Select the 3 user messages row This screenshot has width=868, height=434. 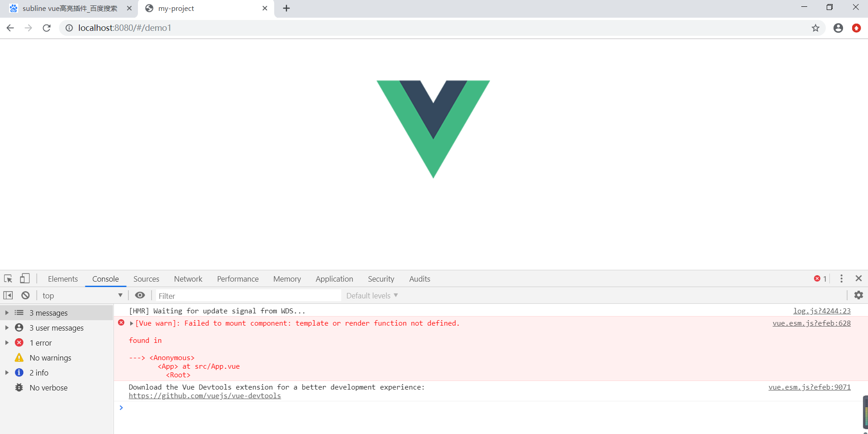coord(57,328)
